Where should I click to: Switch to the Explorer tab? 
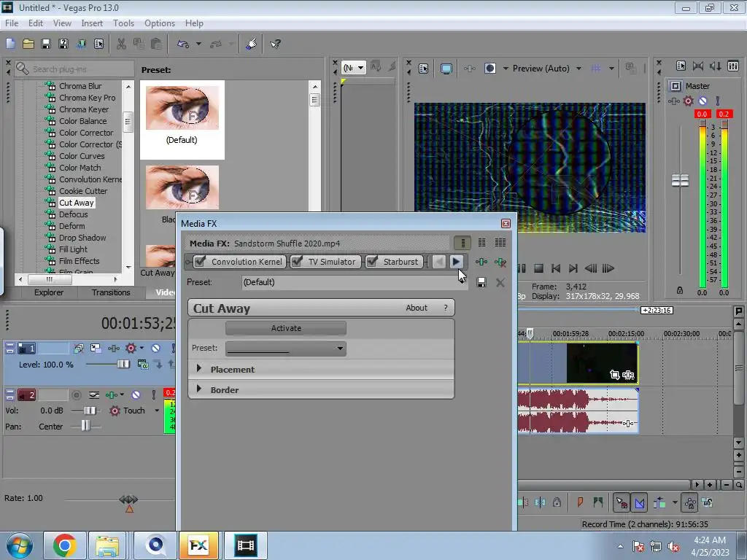(x=49, y=292)
